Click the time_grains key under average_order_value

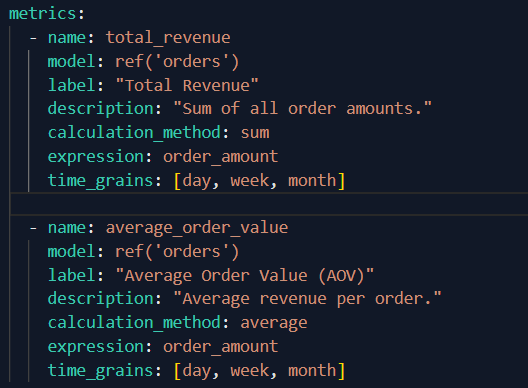[100, 371]
